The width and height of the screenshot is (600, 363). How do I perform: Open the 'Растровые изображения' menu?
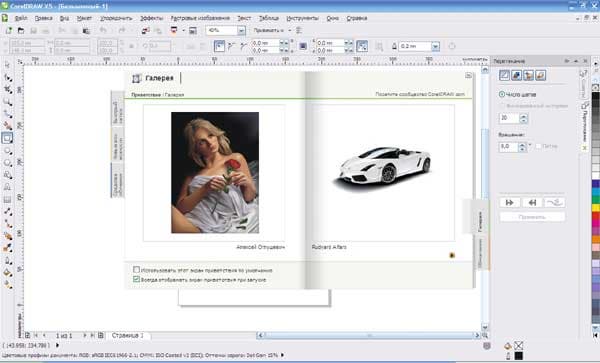coord(200,18)
